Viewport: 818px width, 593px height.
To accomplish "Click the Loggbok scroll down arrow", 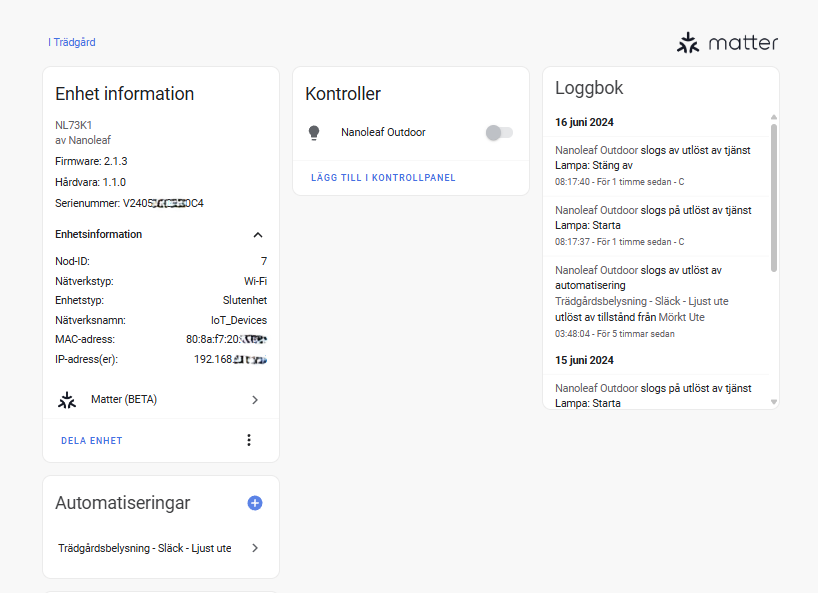I will (x=774, y=402).
